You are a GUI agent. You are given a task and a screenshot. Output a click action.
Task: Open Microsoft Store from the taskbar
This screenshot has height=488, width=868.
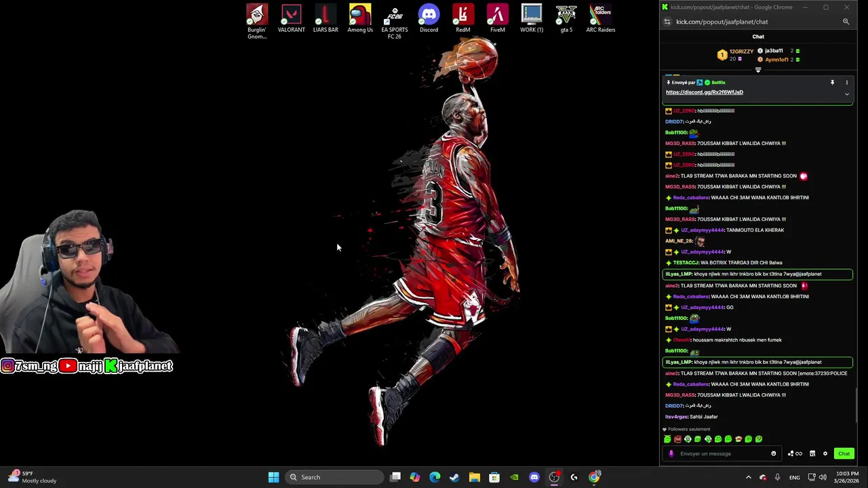click(x=494, y=477)
